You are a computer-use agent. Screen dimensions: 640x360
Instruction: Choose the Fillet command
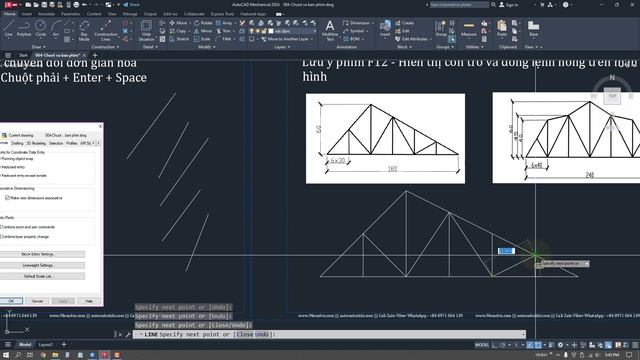[224, 39]
